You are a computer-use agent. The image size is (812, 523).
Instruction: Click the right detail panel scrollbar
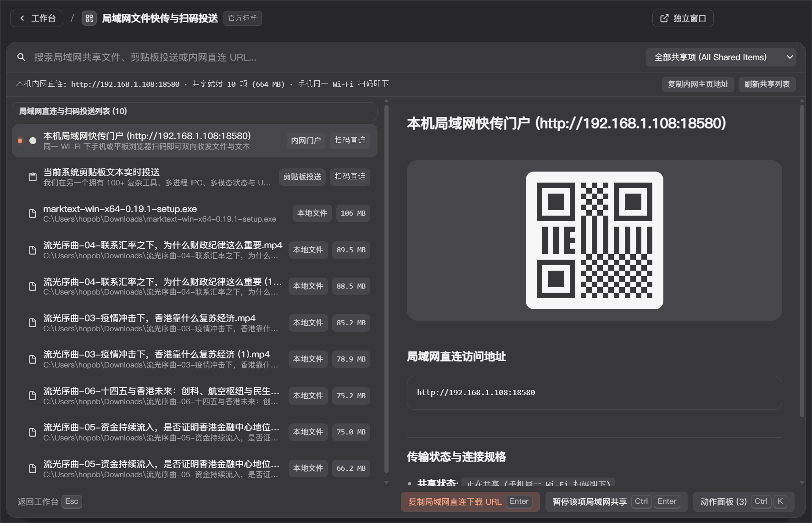tap(802, 261)
